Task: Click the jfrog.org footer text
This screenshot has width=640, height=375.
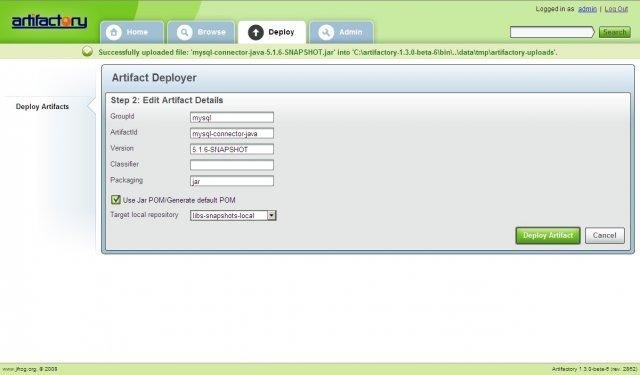Action: click(29, 369)
